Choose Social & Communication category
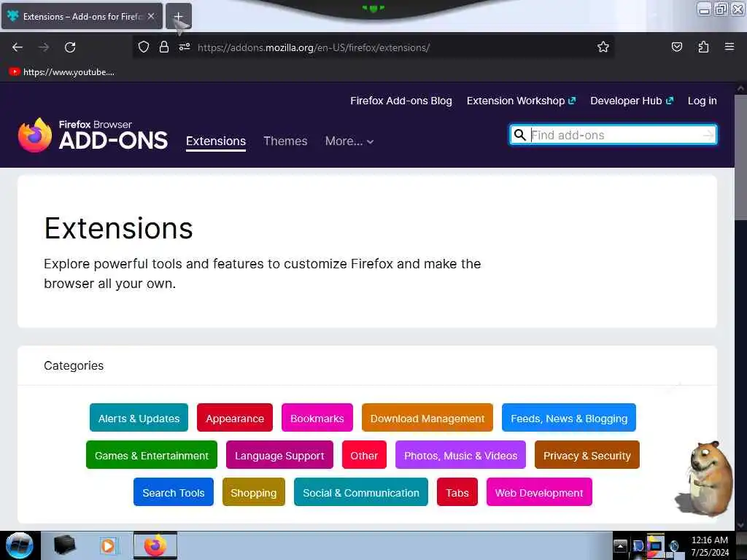 [x=361, y=492]
